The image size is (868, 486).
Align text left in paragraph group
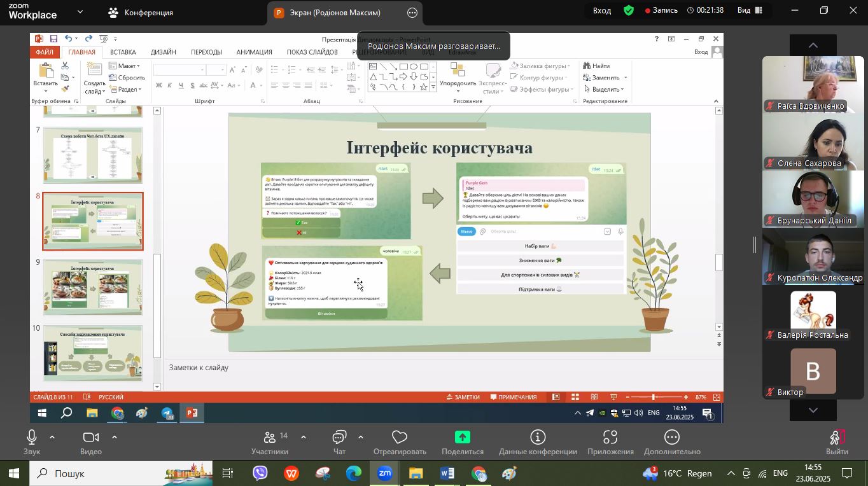(x=274, y=86)
